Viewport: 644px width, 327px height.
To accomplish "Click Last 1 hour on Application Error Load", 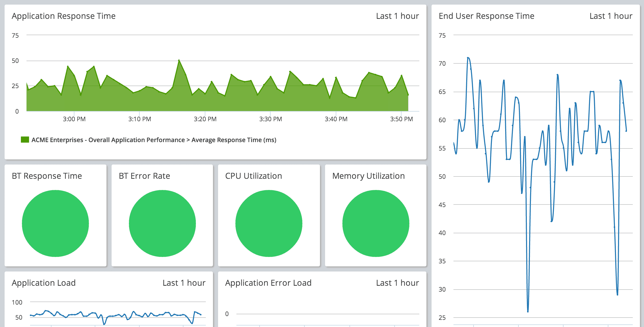I will click(x=397, y=283).
